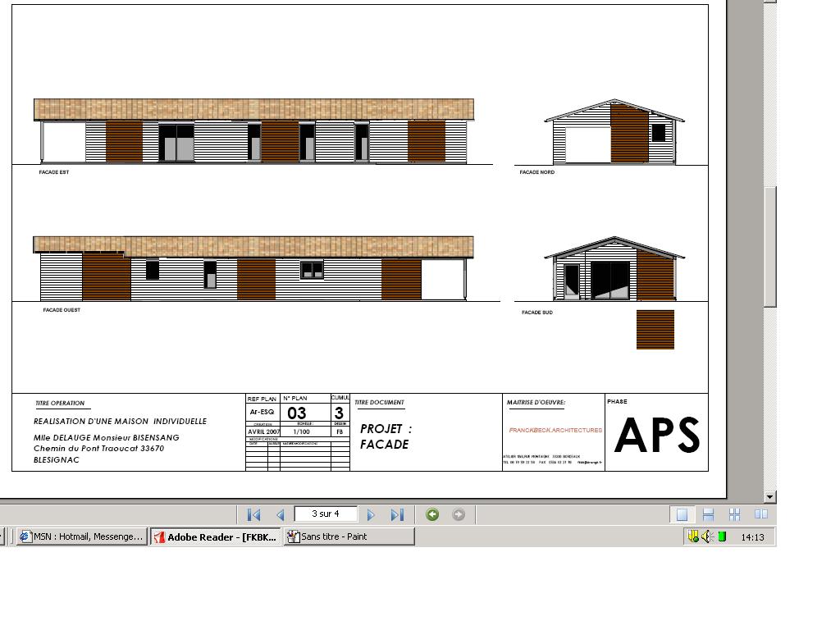Click the FACADE OUEST label
Image resolution: width=840 pixels, height=630 pixels.
62,309
